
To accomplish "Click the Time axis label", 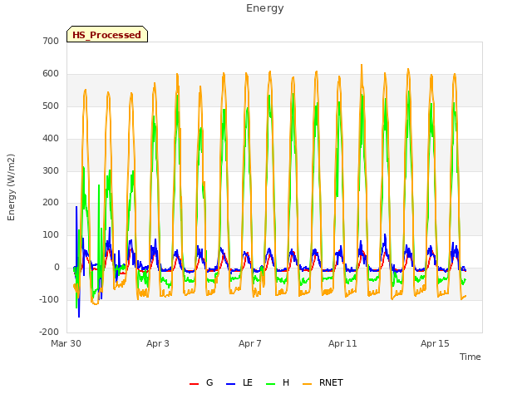I will click(x=470, y=357).
